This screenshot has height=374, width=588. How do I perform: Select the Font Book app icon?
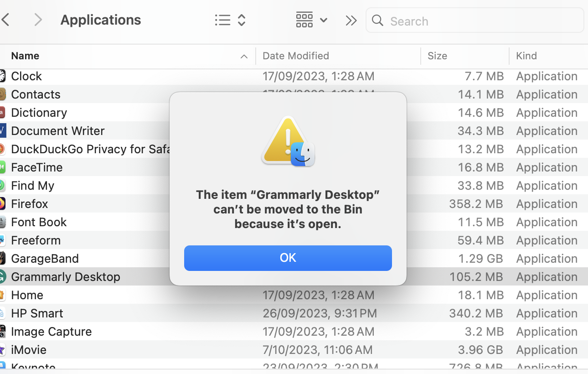(x=2, y=222)
